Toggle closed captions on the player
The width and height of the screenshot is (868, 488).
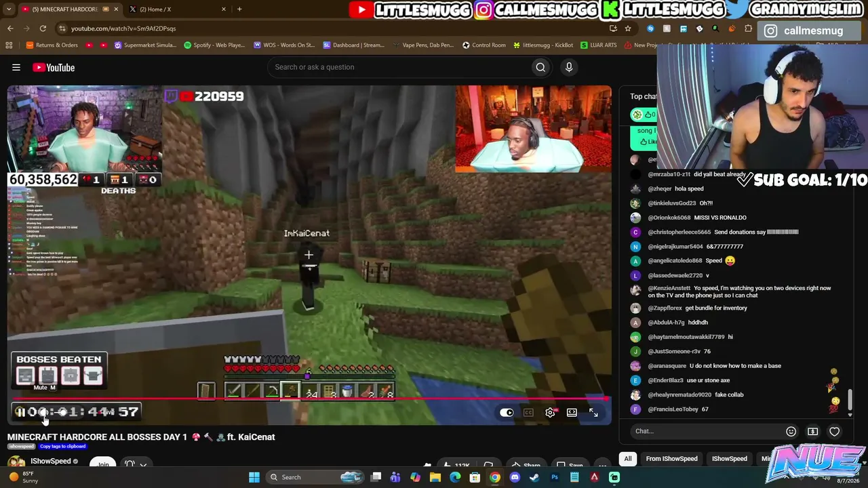528,412
